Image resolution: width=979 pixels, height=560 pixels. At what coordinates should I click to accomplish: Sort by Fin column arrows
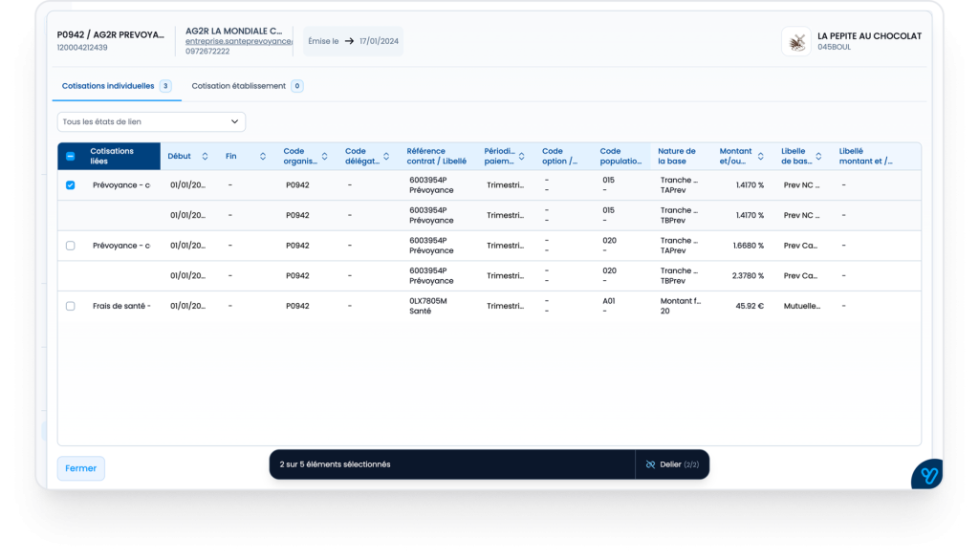pyautogui.click(x=263, y=156)
